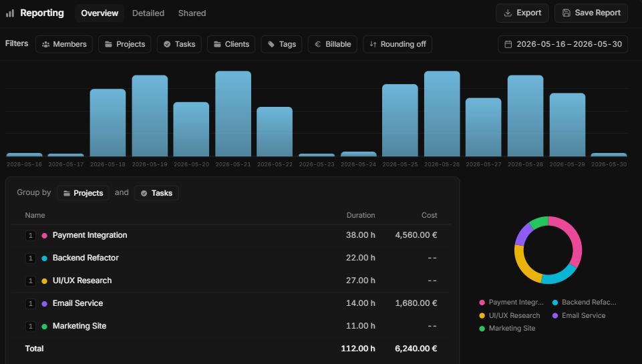Open the Detailed tab
Viewport: 642px width, 364px height.
tap(148, 13)
